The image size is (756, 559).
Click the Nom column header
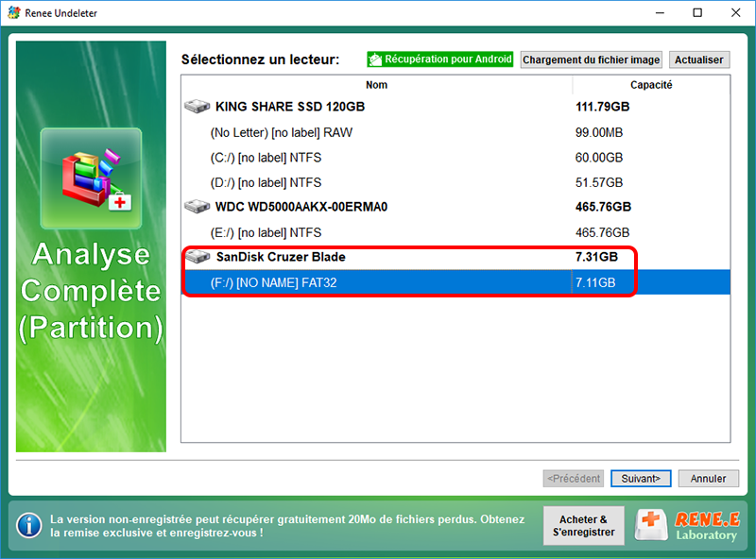pos(376,85)
